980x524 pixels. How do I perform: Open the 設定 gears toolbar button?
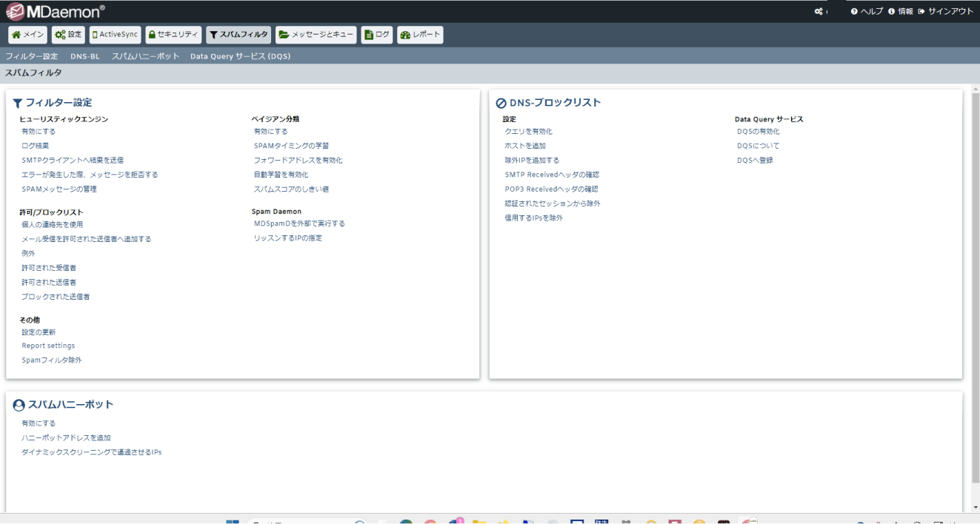pos(68,35)
